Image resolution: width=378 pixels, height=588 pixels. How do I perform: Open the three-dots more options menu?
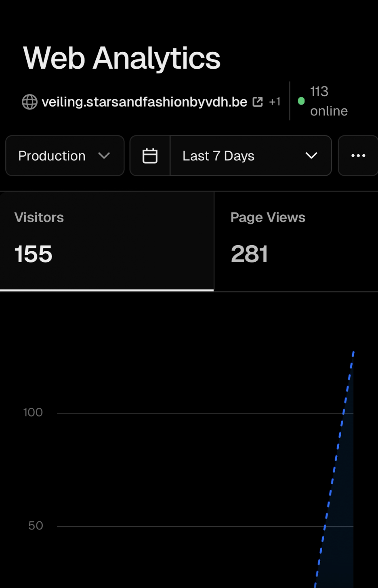click(358, 156)
